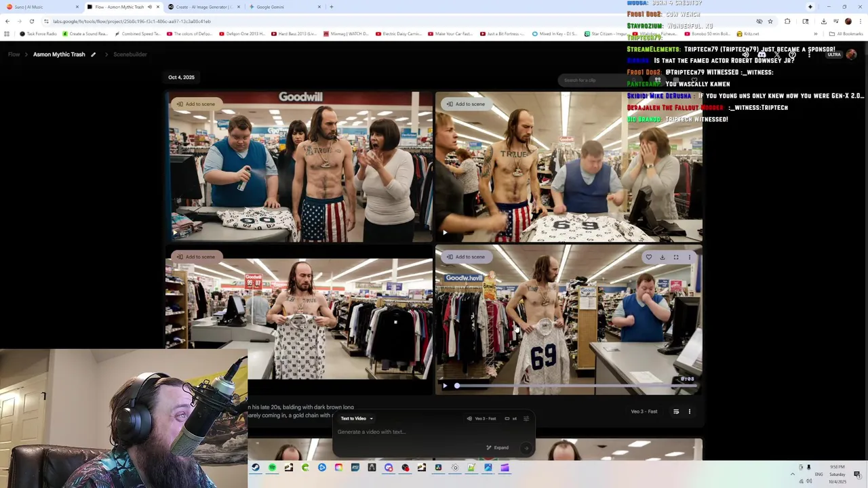
Task: Open the Defqon One 2013 bookmark
Action: click(242, 34)
